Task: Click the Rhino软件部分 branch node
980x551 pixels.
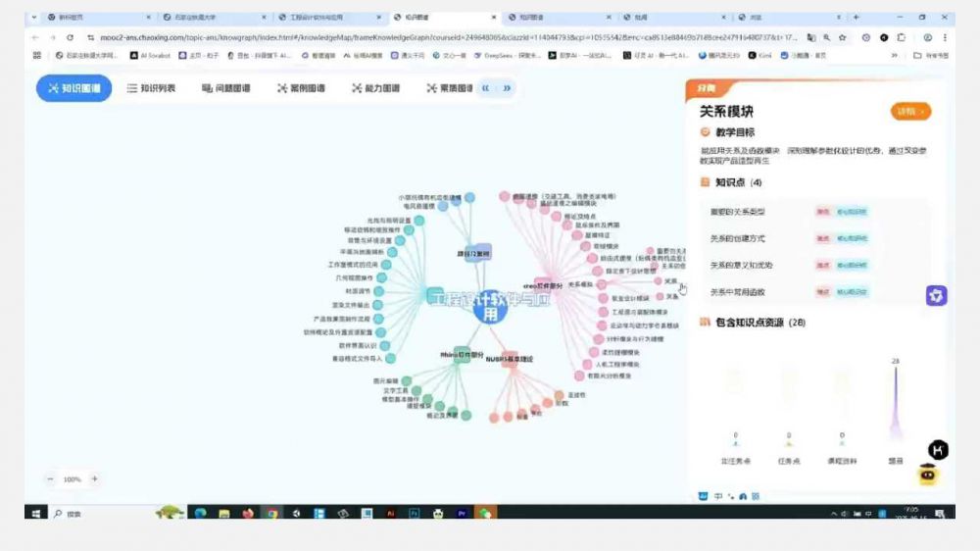Action: pyautogui.click(x=461, y=355)
